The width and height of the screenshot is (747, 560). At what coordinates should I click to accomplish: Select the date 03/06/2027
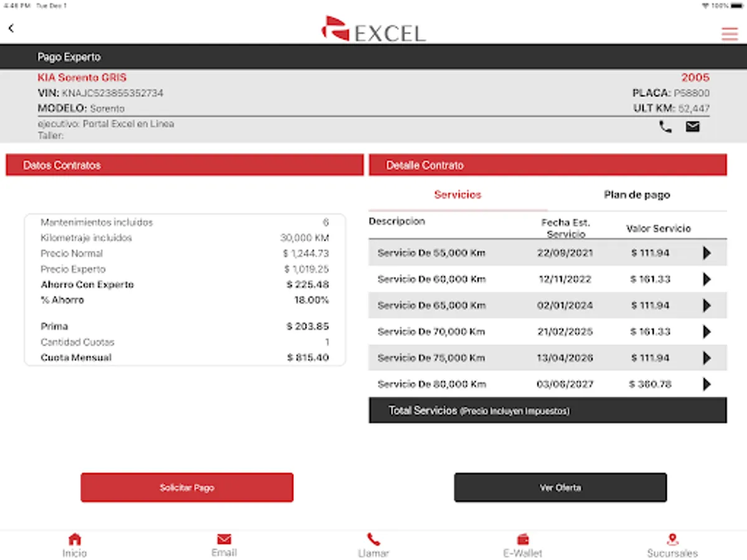coord(565,384)
